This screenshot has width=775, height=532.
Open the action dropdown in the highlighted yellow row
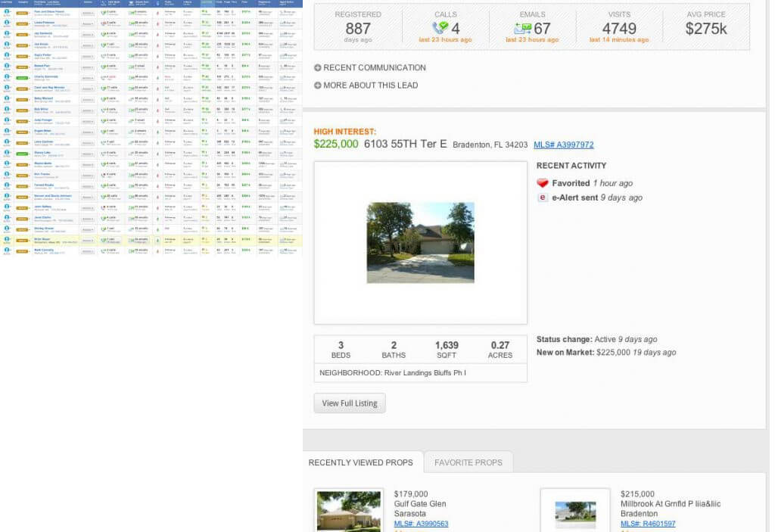point(88,241)
